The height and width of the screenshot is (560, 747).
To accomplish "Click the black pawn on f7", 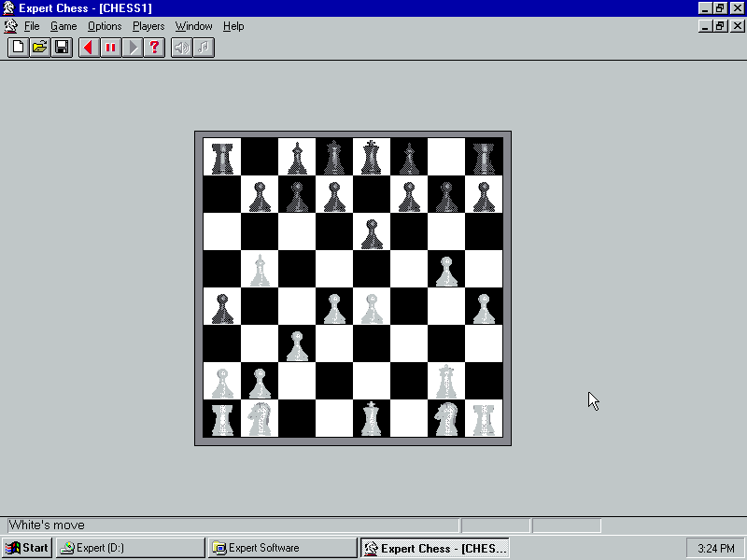I will tap(409, 197).
